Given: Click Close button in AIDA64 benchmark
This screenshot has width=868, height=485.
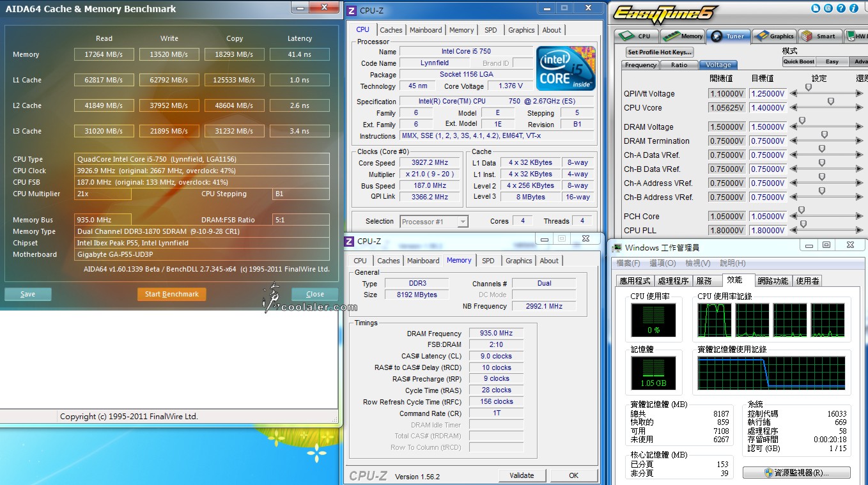Looking at the screenshot, I should pyautogui.click(x=314, y=294).
